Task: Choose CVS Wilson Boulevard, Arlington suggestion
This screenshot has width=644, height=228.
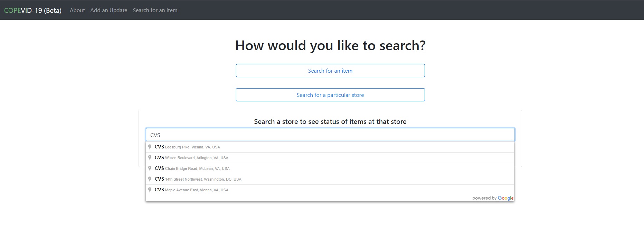Action: click(x=330, y=158)
